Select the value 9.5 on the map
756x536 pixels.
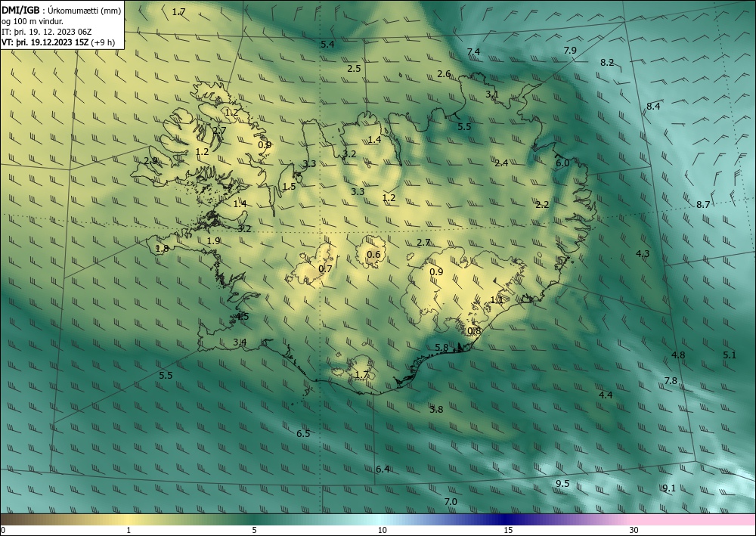(x=562, y=484)
